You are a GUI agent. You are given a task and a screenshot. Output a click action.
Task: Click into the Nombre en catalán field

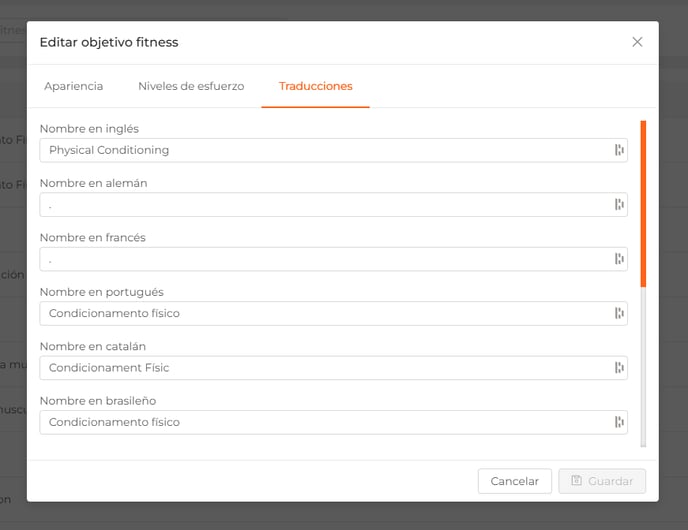tap(333, 368)
